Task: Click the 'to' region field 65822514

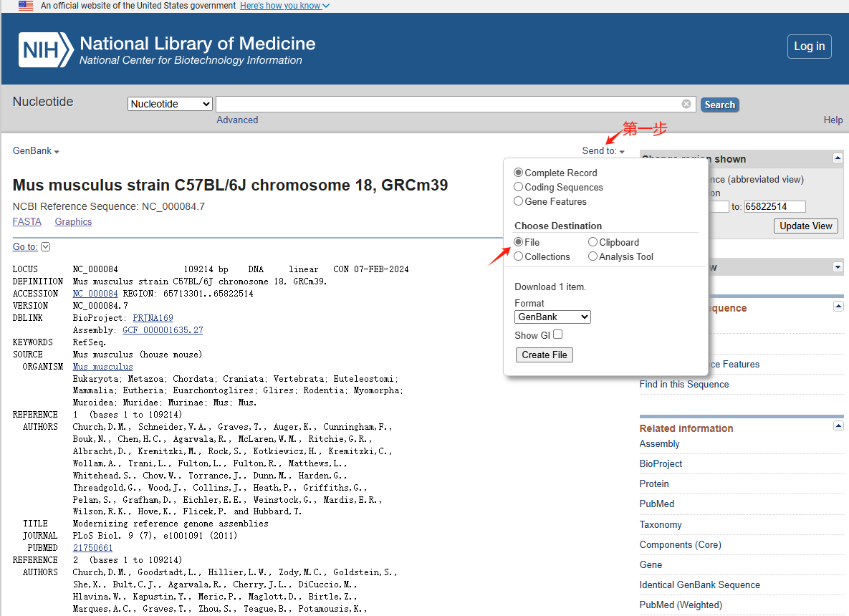Action: pos(774,206)
